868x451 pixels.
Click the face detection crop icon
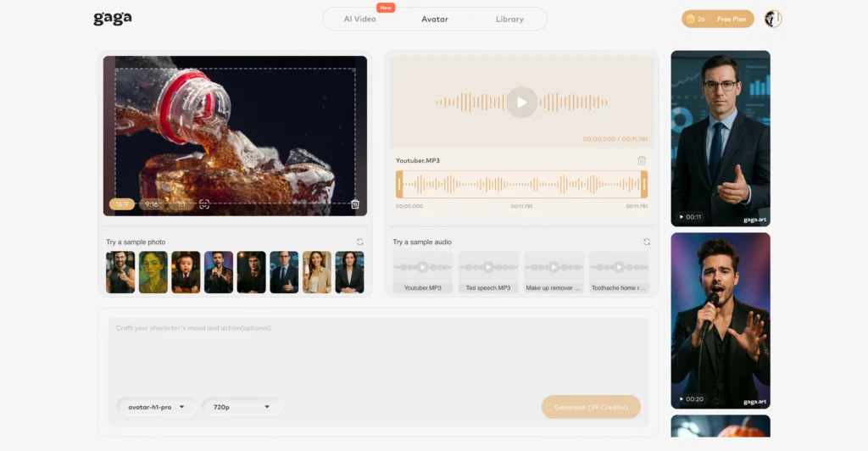(x=204, y=204)
